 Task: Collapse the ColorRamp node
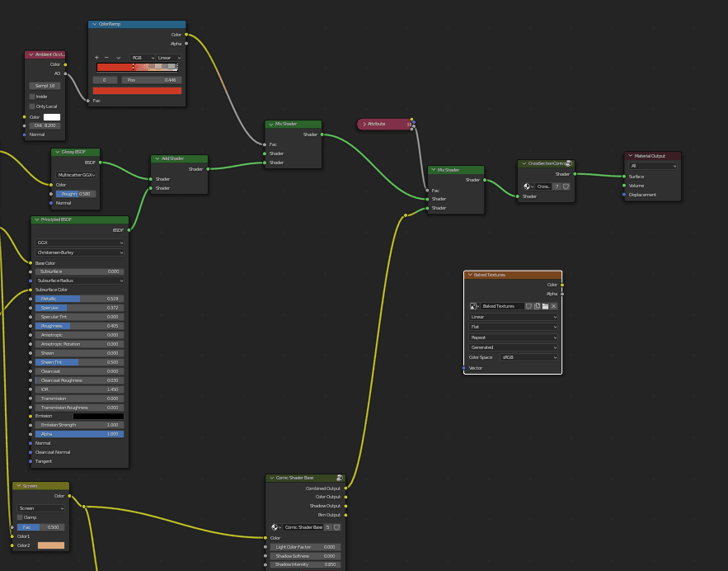(x=95, y=24)
